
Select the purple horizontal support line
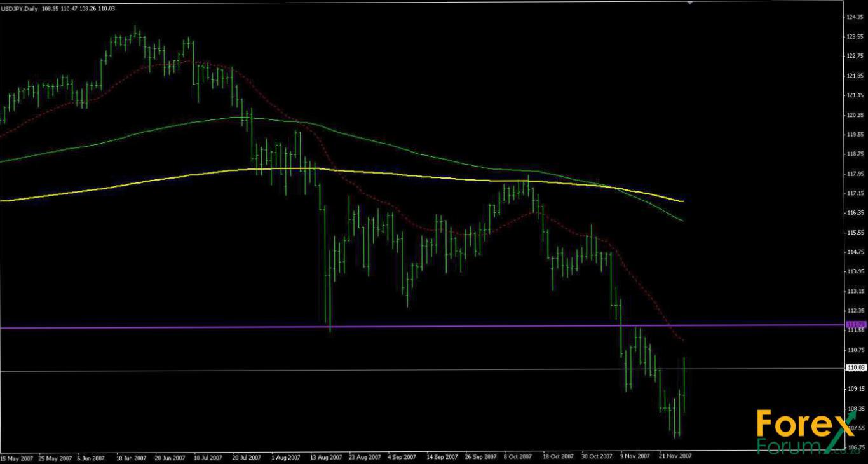coord(445,326)
